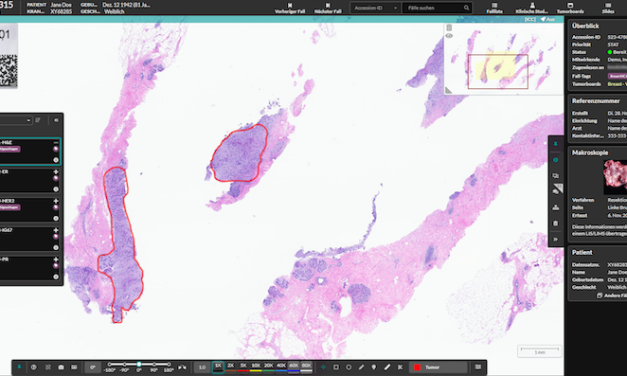Go to Nächster Fall (next case)

click(x=328, y=8)
